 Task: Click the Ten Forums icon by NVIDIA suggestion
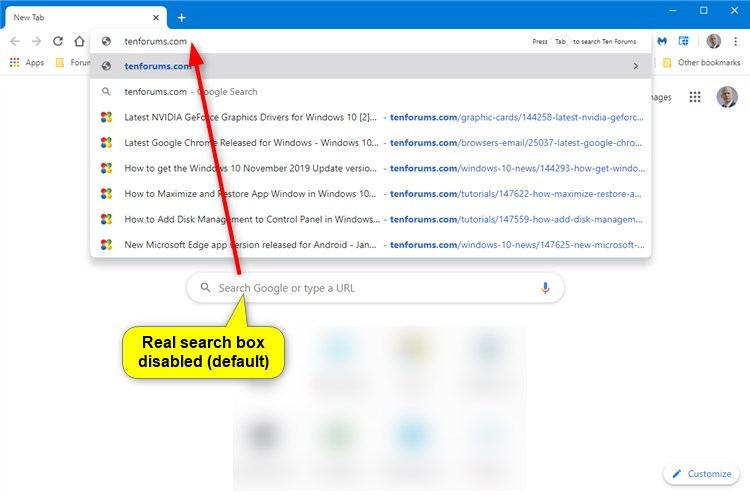pos(106,117)
